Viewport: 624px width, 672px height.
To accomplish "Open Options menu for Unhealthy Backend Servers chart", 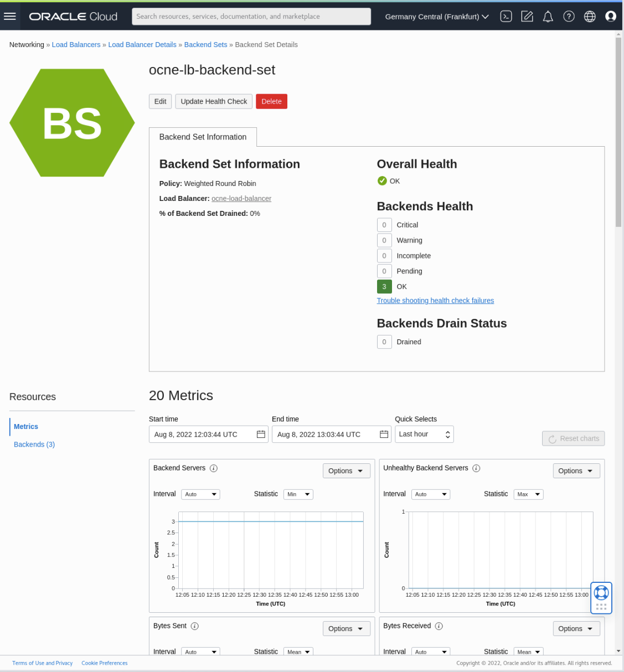I will click(x=576, y=471).
